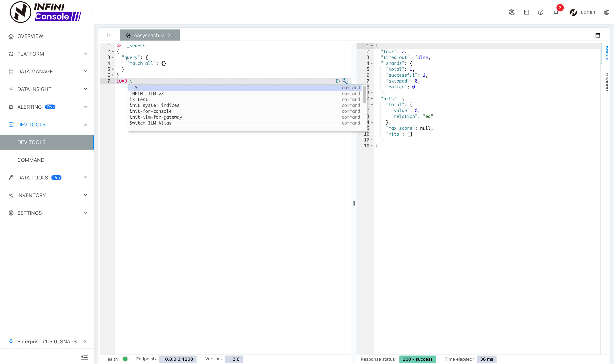Screen dimensions: 614x364
Task: Expand the ALERTING sidebar section
Action: [48, 107]
